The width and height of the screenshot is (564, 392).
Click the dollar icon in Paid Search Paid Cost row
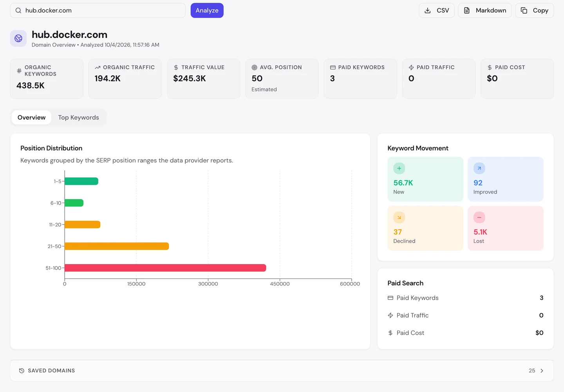pyautogui.click(x=390, y=333)
